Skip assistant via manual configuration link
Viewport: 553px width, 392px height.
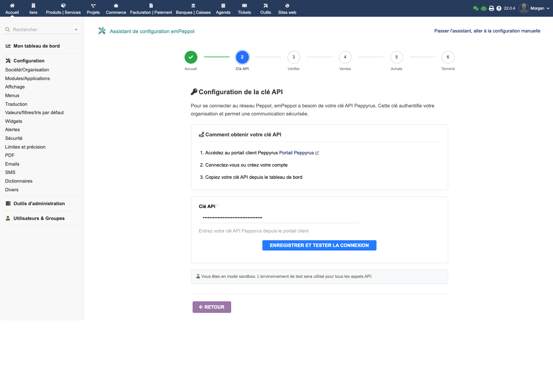coord(487,31)
